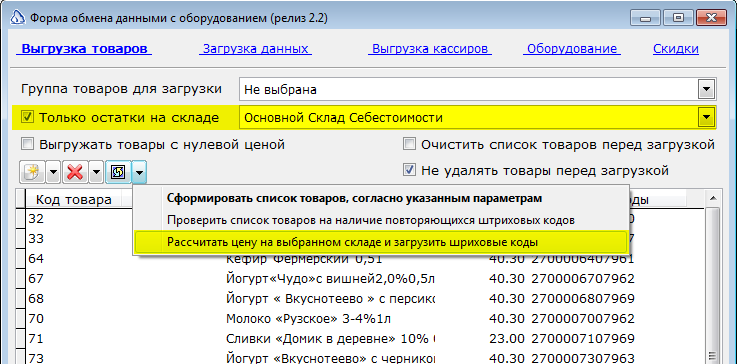This screenshot has width=737, height=364.
Task: Click barcode 2700007007962
Action: [x=583, y=318]
